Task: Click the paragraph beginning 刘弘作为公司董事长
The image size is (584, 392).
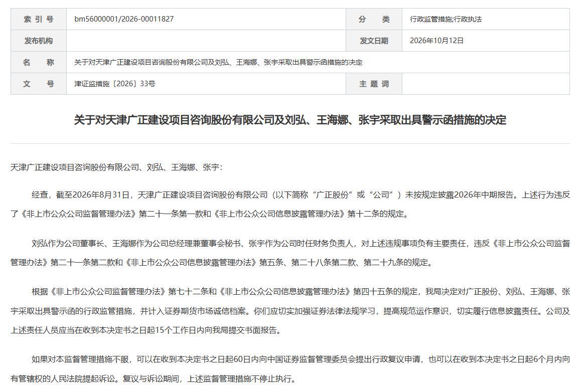Action: click(290, 253)
